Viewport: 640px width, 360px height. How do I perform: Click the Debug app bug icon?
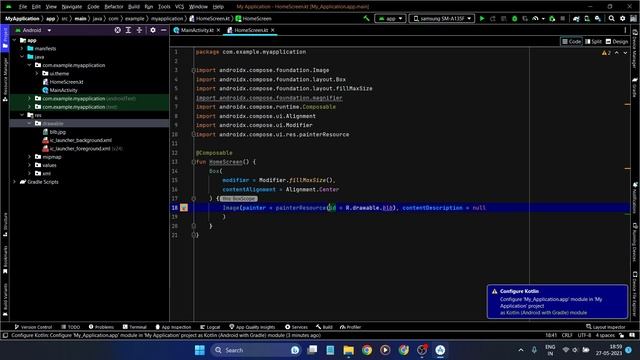(x=514, y=18)
